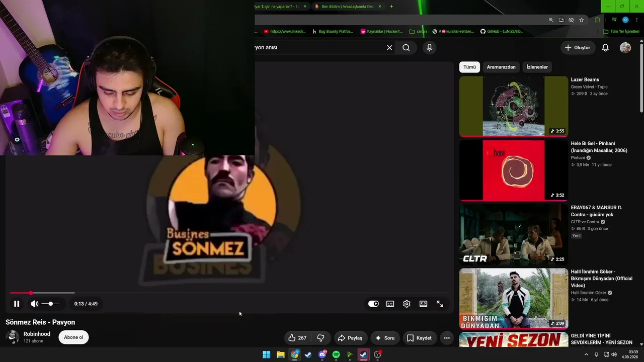644x362 pixels.
Task: Save video using Kaydet button
Action: click(x=419, y=338)
